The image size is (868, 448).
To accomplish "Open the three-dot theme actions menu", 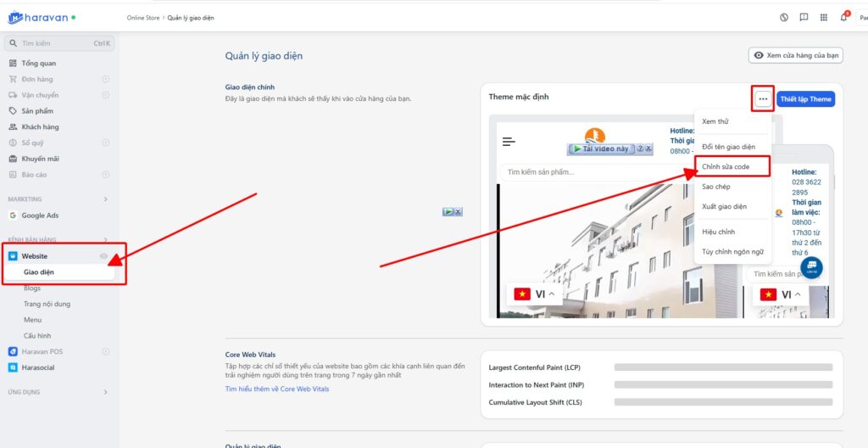I will (763, 99).
